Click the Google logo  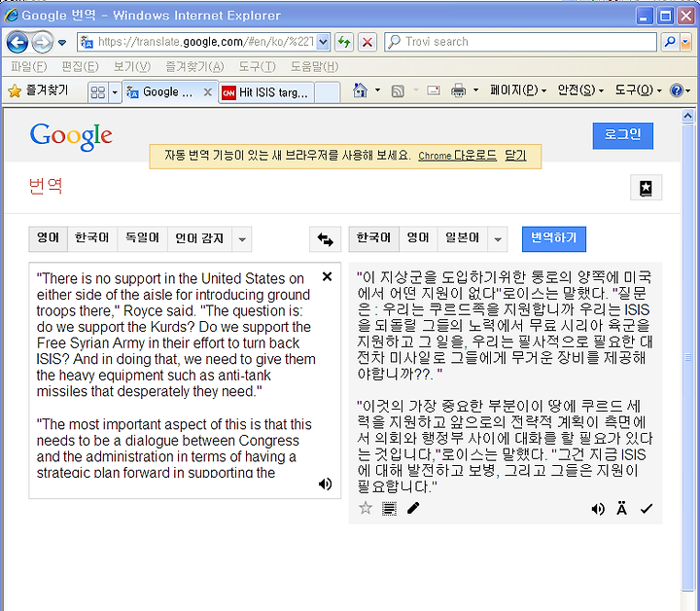click(x=71, y=136)
